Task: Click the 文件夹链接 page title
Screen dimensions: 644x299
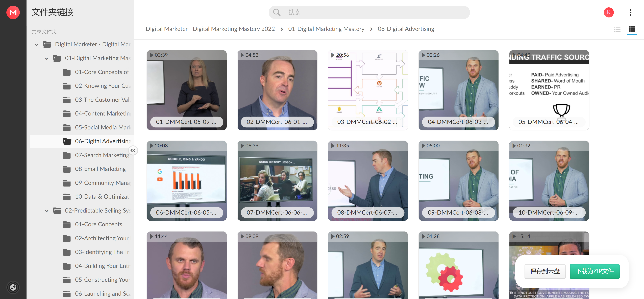Action: pyautogui.click(x=53, y=12)
